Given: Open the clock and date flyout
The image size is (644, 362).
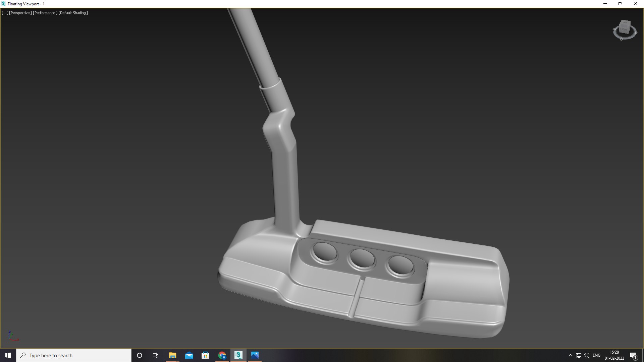Looking at the screenshot, I should [614, 355].
